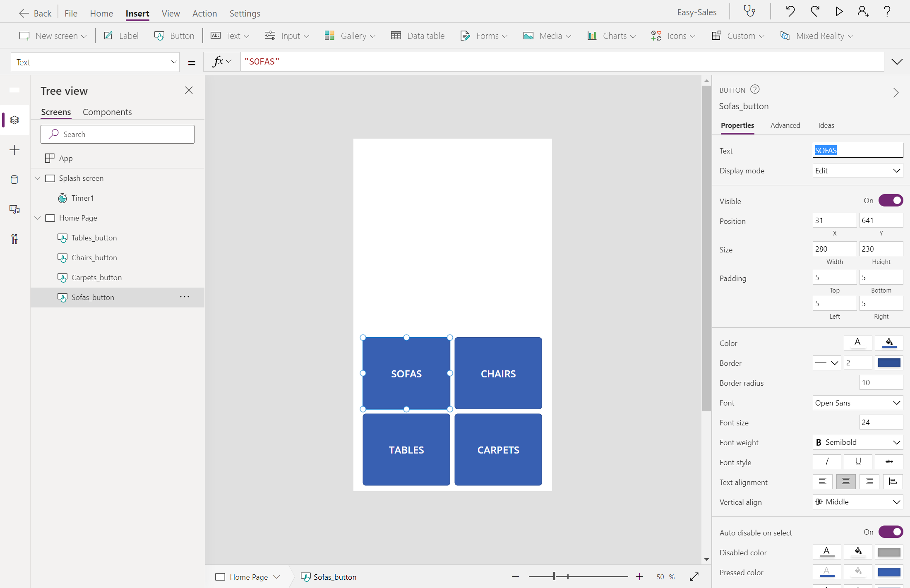Open the Insert plus icon in left rail
This screenshot has width=910, height=588.
point(14,150)
